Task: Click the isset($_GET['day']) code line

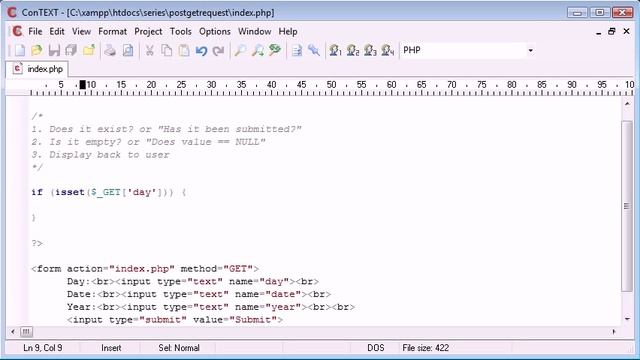Action: tap(109, 192)
